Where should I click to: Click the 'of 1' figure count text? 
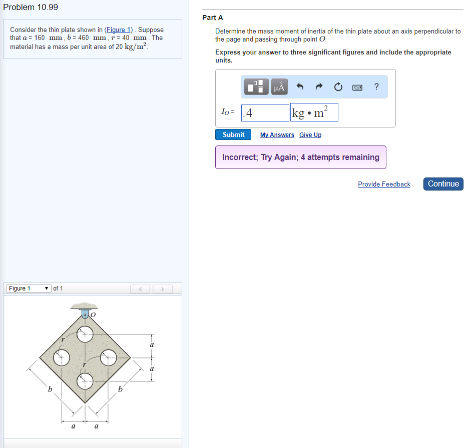[58, 288]
